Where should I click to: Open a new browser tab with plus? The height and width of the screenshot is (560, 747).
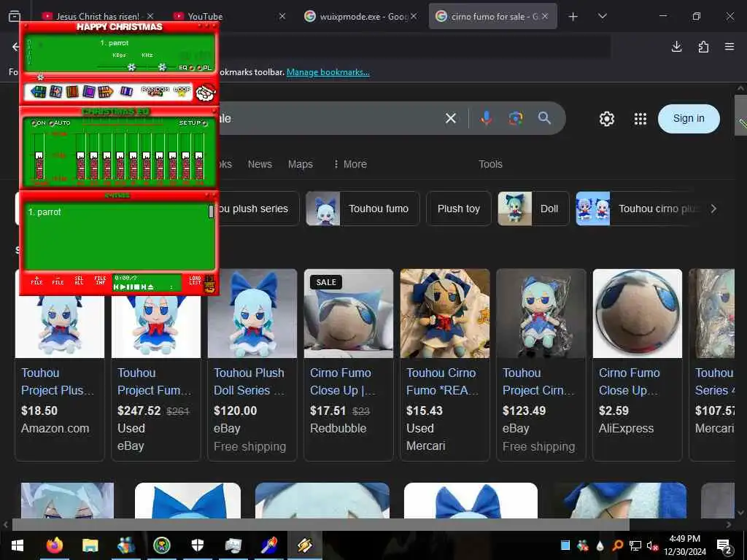tap(573, 17)
